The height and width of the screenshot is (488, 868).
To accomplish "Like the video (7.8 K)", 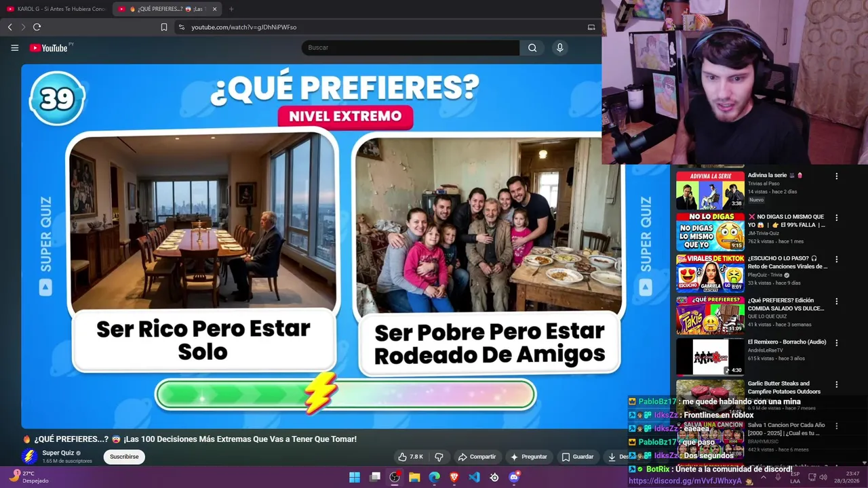I will tap(411, 457).
